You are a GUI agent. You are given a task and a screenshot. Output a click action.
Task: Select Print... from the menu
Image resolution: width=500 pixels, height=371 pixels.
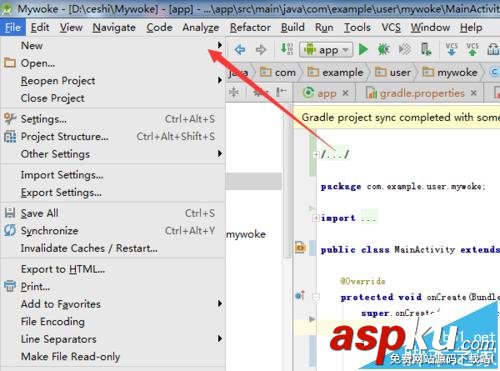(113, 286)
